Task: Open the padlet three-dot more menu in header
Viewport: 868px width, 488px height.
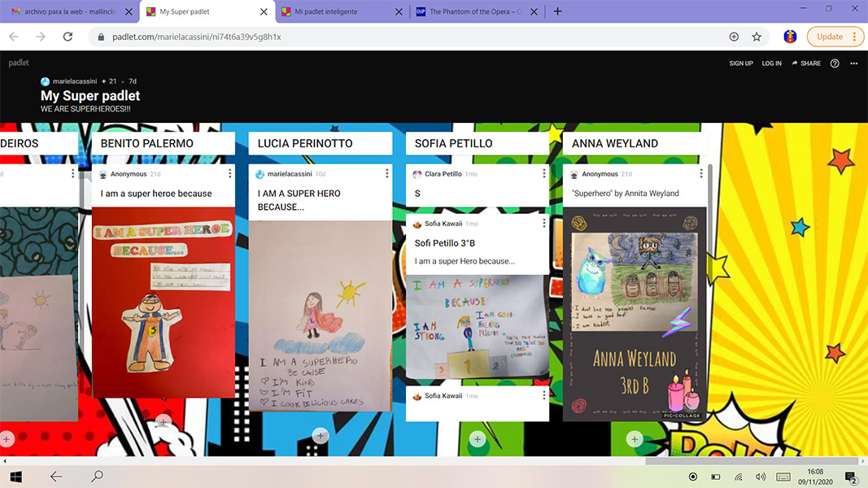Action: pyautogui.click(x=854, y=63)
